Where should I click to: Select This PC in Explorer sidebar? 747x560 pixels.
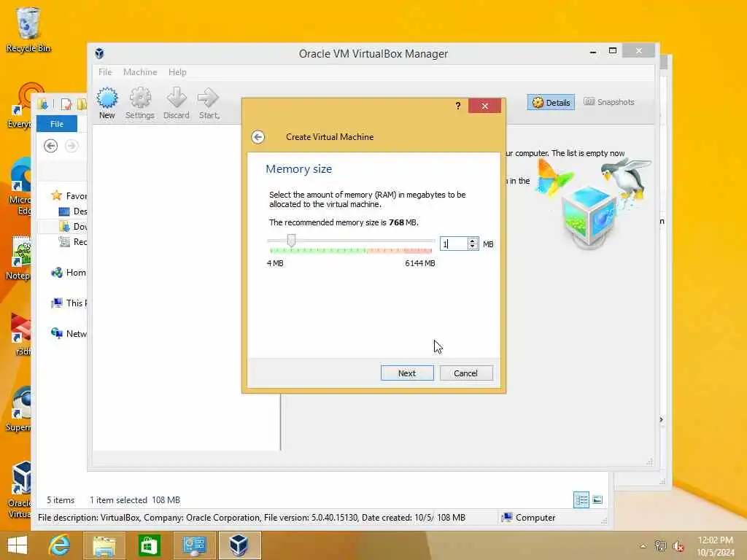click(69, 303)
